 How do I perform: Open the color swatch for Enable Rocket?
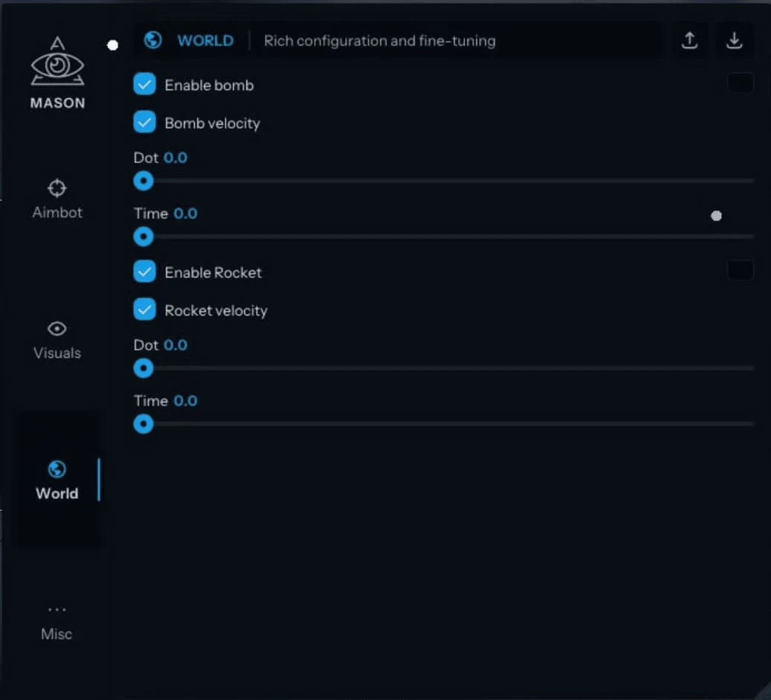pos(740,271)
